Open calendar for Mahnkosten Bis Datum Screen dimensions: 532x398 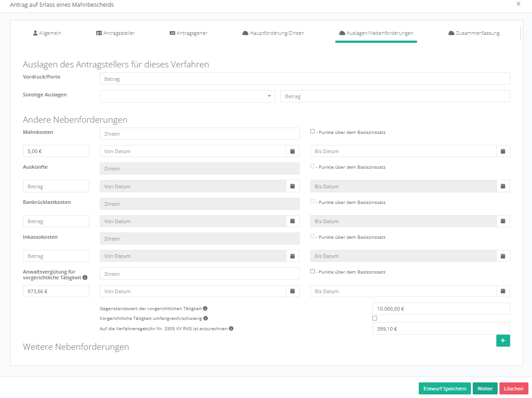click(x=503, y=151)
